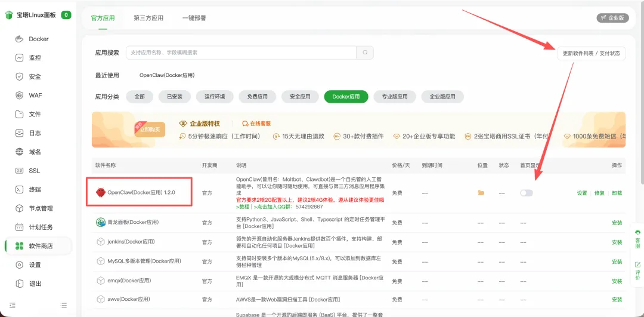Viewport: 644px width, 317px height.
Task: Click the 企业版 badge button
Action: pyautogui.click(x=613, y=18)
